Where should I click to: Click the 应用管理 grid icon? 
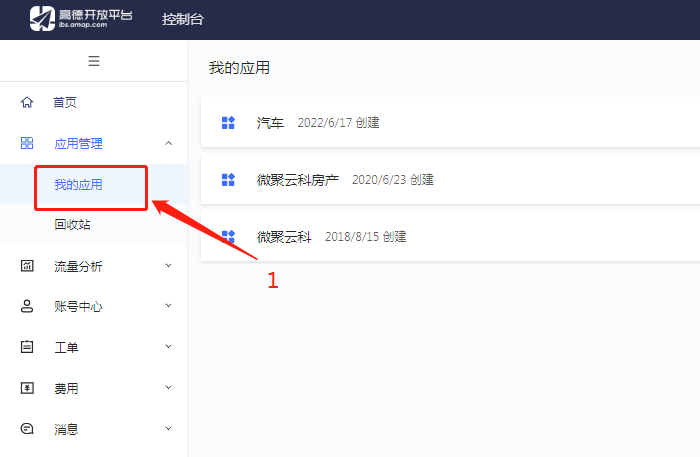pos(27,143)
